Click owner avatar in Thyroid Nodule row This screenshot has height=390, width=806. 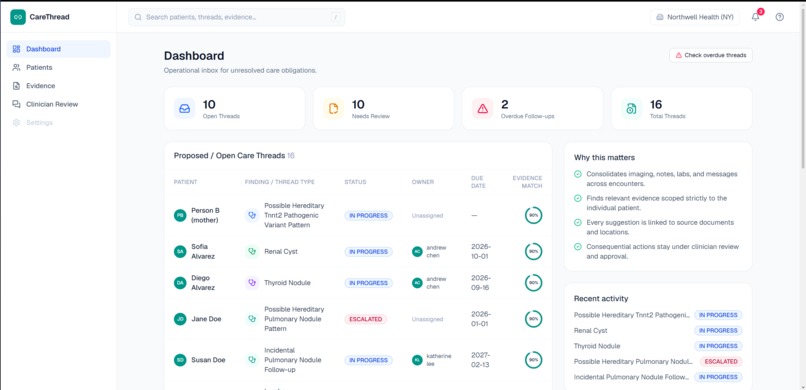417,283
